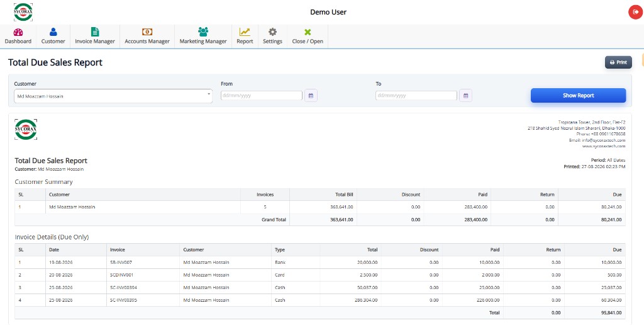Click date 20-08-2026 in invoice details
Screen dimensions: 644x325
61,275
